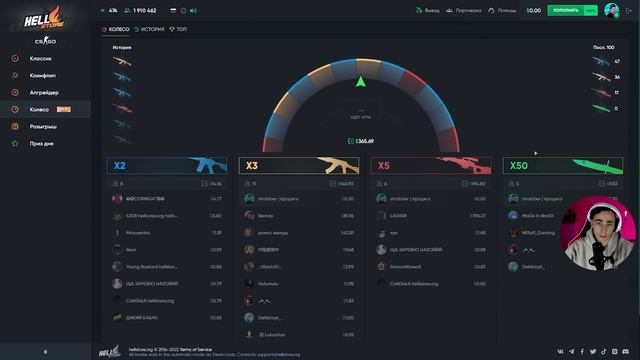
Task: Open the Terms of Service footer link
Action: pos(196,350)
